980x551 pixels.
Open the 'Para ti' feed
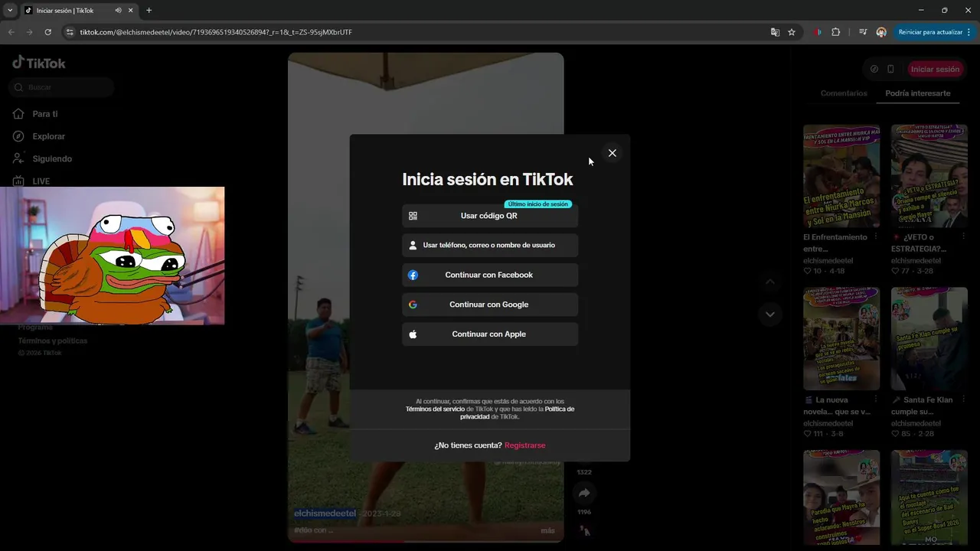coord(45,114)
